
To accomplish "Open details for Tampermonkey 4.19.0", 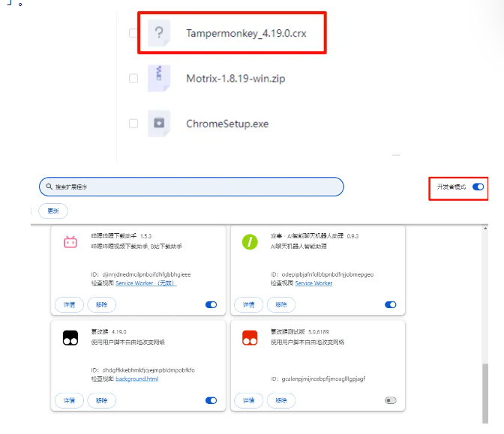I will point(69,400).
